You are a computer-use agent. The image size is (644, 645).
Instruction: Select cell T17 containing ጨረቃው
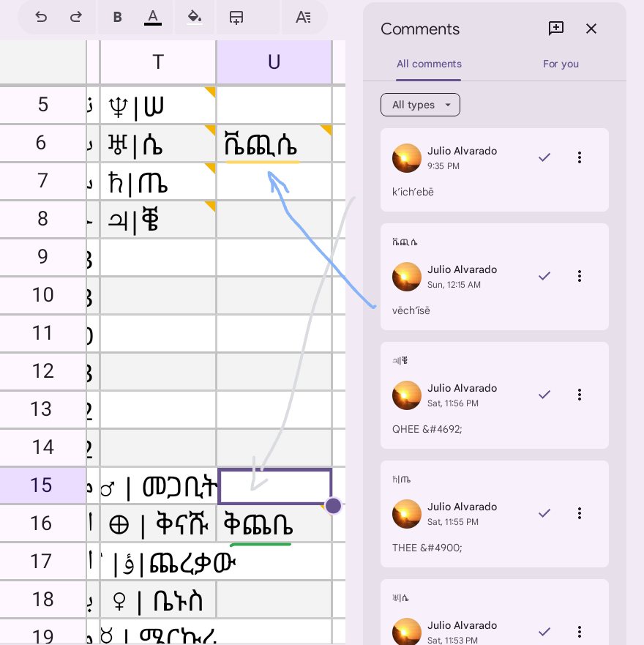[x=158, y=562]
